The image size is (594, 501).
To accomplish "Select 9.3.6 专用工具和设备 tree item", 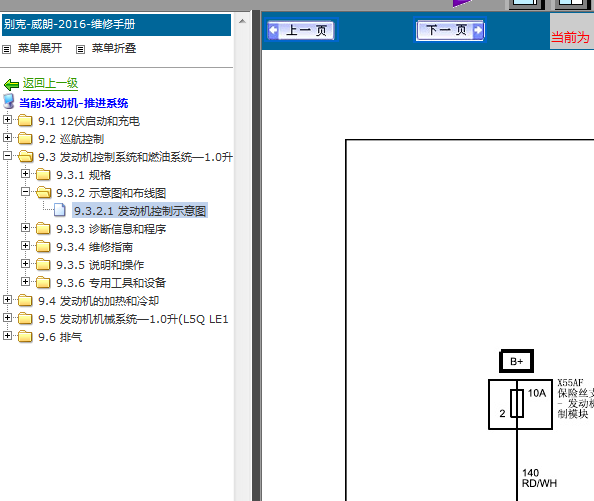I will pyautogui.click(x=111, y=283).
